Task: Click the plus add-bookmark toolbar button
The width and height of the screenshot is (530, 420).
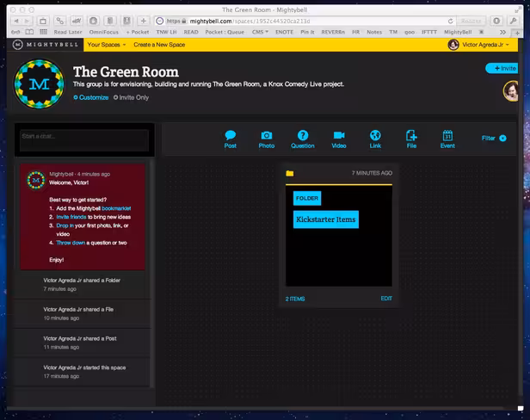Action: click(x=144, y=21)
